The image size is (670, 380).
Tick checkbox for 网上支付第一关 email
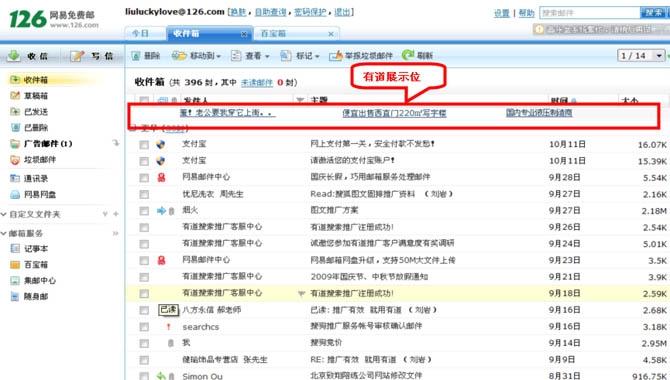coord(144,145)
